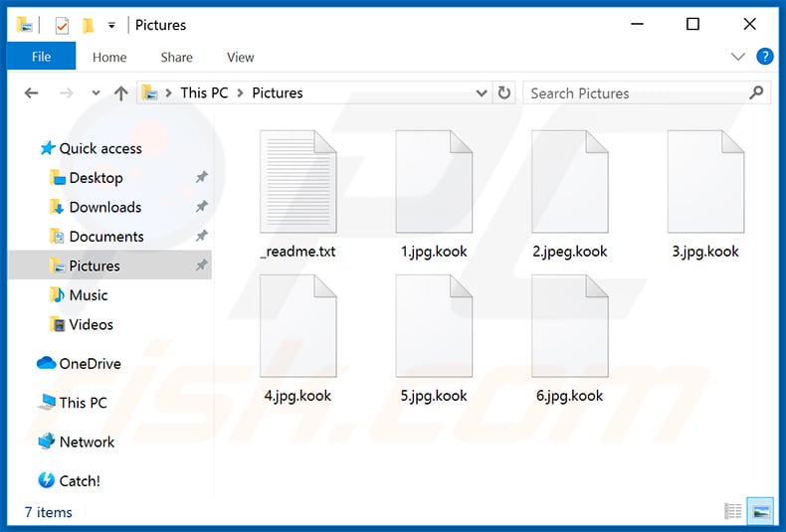
Task: Open the File ribbon tab
Action: [x=41, y=57]
